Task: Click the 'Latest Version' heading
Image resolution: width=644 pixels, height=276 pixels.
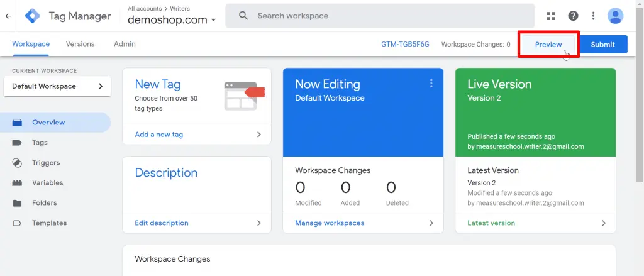Action: coord(493,170)
